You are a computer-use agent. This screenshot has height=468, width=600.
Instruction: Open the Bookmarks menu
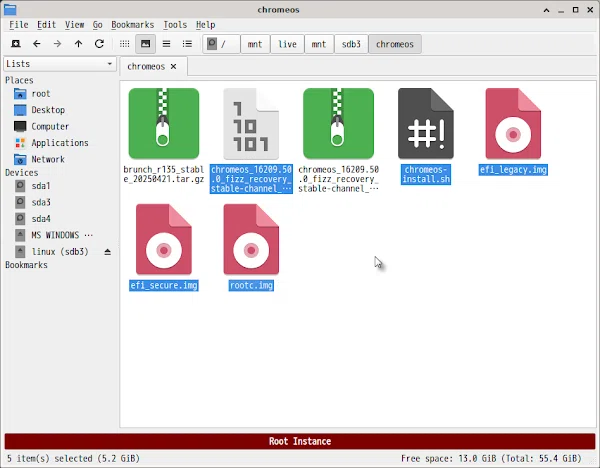(x=132, y=25)
